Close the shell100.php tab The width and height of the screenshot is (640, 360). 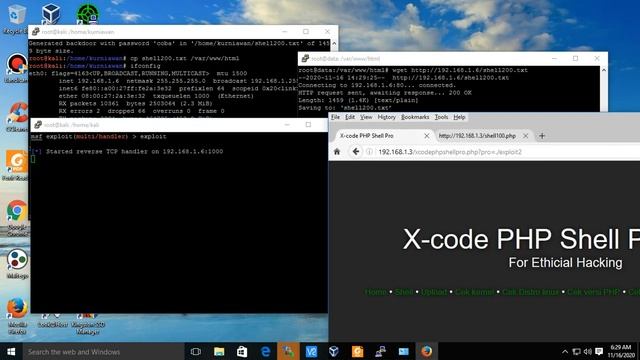[526, 136]
